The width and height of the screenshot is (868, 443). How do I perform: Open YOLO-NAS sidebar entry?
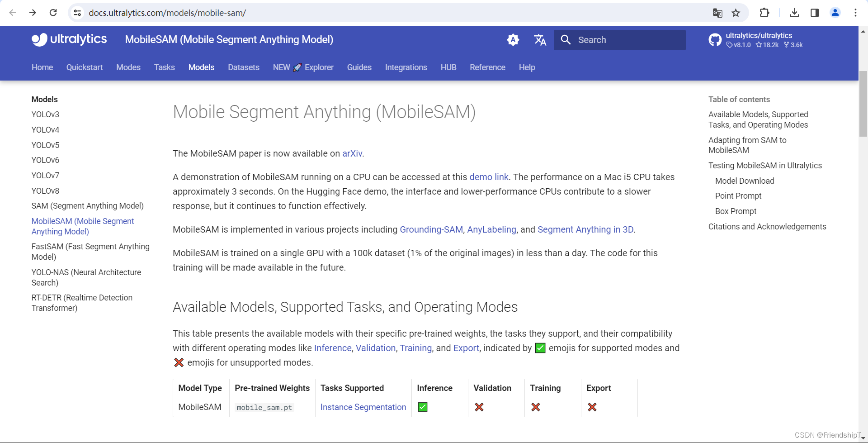[86, 277]
